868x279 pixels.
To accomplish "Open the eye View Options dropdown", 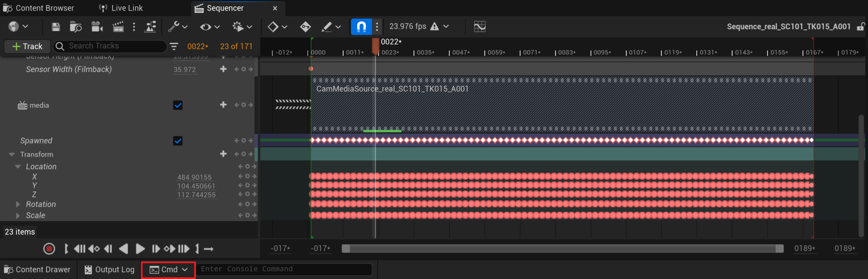I will point(210,27).
